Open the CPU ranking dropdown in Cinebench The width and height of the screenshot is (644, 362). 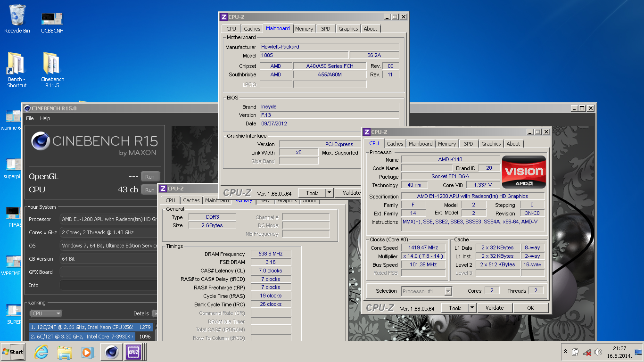point(46,313)
